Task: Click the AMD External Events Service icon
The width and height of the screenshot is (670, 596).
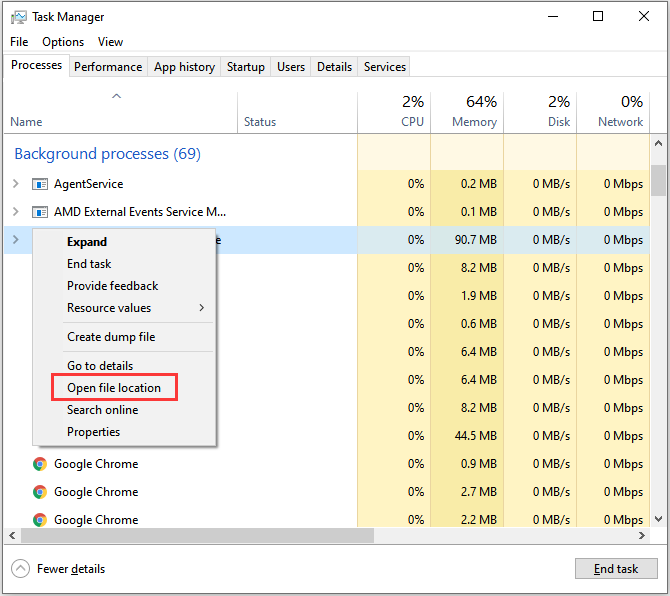Action: 40,212
